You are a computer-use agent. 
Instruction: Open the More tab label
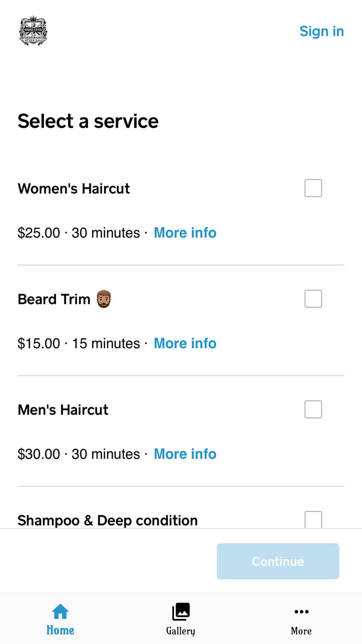301,631
